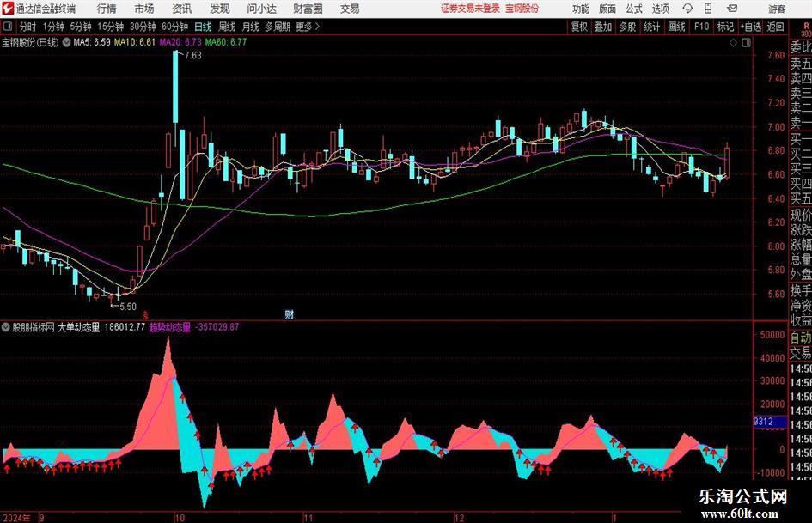Click the 复权 toolbar button
812x523 pixels.
579,27
